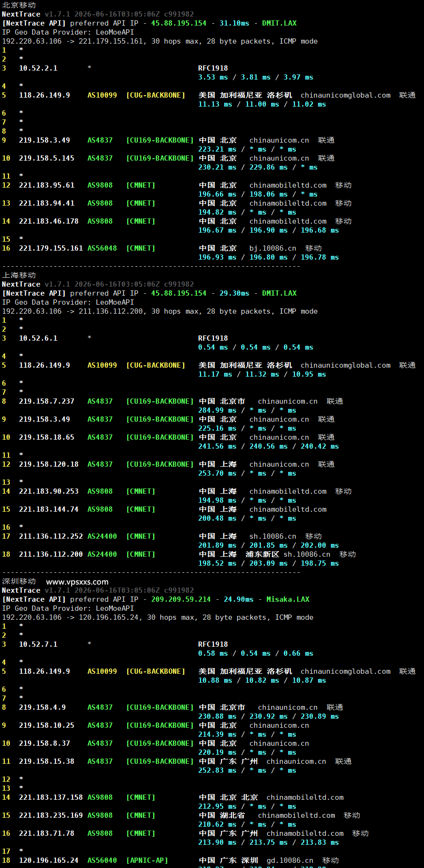This screenshot has width=424, height=868.
Task: Select the '241.56 ms' latency value
Action: (x=217, y=446)
